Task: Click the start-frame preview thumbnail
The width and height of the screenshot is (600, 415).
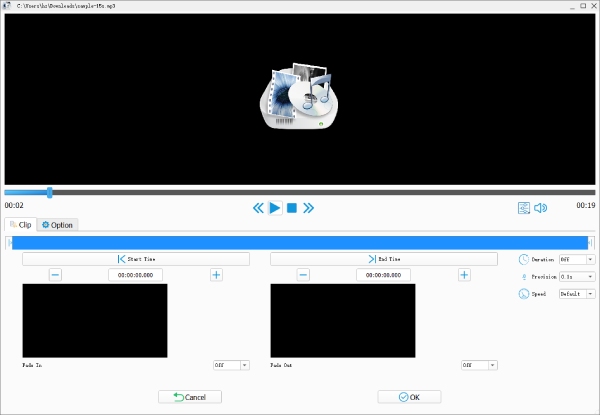Action: (95, 321)
